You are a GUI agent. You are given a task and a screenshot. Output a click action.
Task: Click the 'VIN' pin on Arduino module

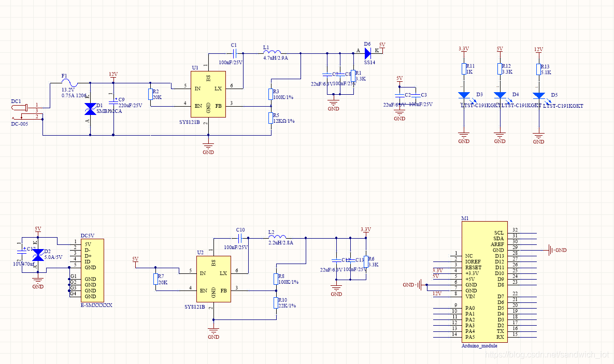[x=470, y=296]
